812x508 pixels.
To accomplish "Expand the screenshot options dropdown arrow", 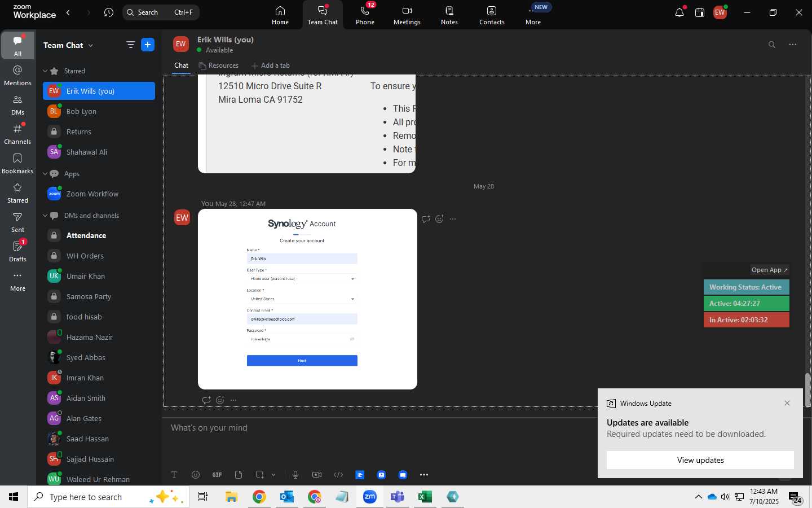I will click(273, 475).
